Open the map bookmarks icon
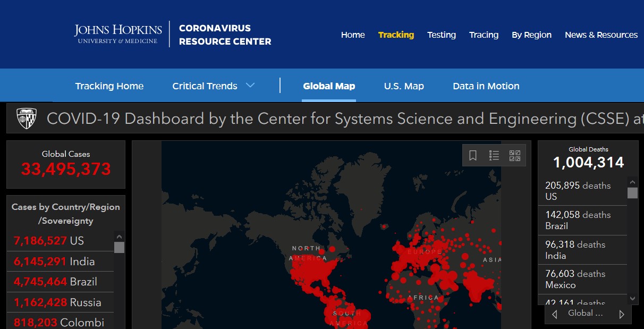644x329 pixels. 473,155
